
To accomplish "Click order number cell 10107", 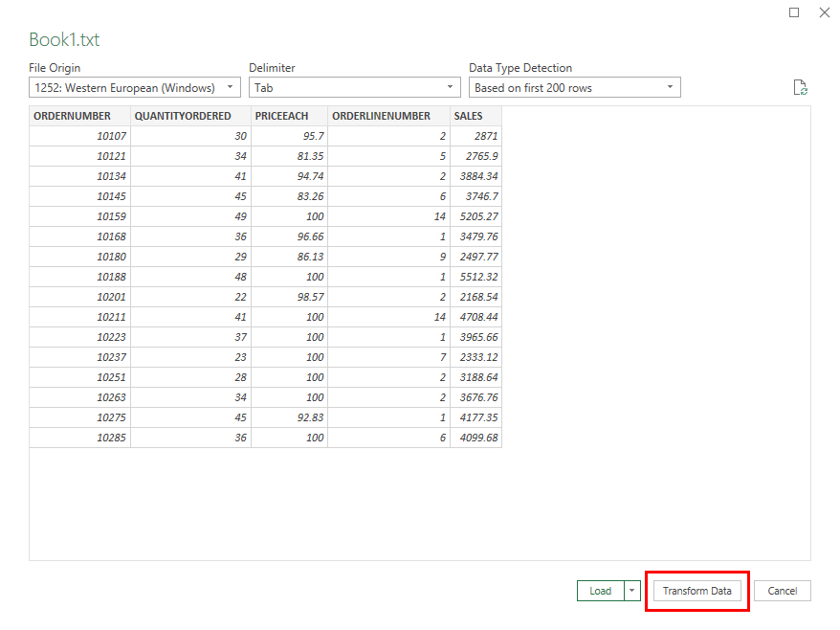I will 79,136.
